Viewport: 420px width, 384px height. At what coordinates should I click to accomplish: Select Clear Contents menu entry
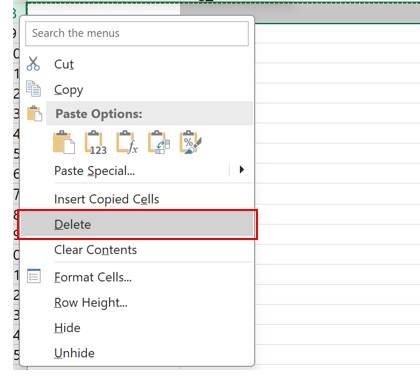pyautogui.click(x=96, y=250)
